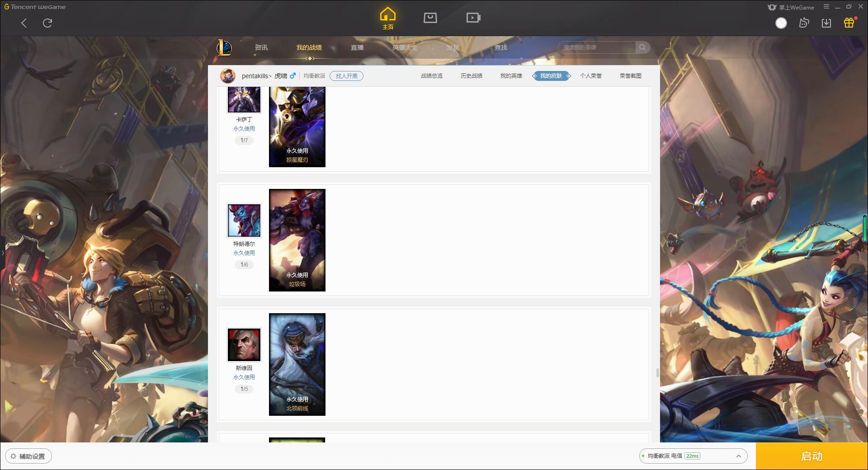Screen dimensions: 868x470
Task: Click the 搜索我的英雄 search field
Action: (x=597, y=47)
